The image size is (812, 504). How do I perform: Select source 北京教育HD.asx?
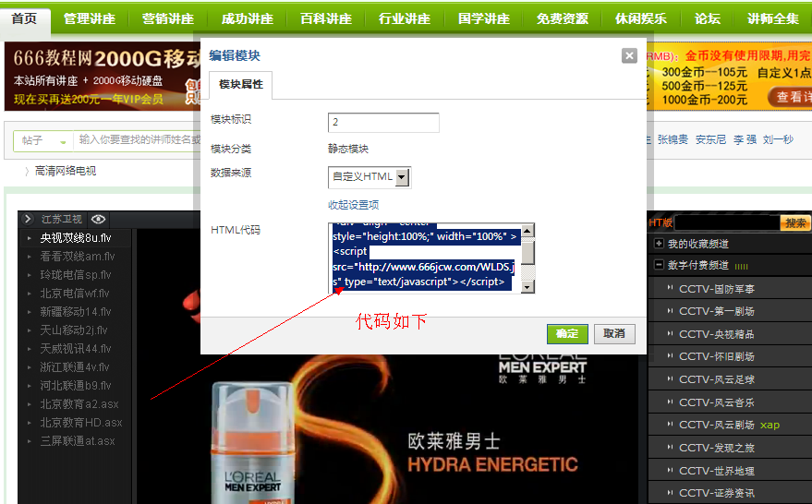[x=81, y=423]
